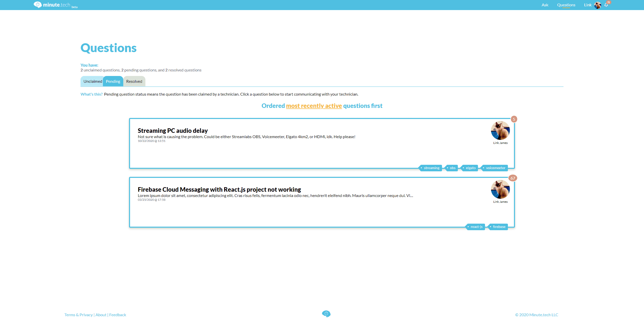Switch to Unclaimed questions view
This screenshot has width=644, height=322.
point(92,81)
